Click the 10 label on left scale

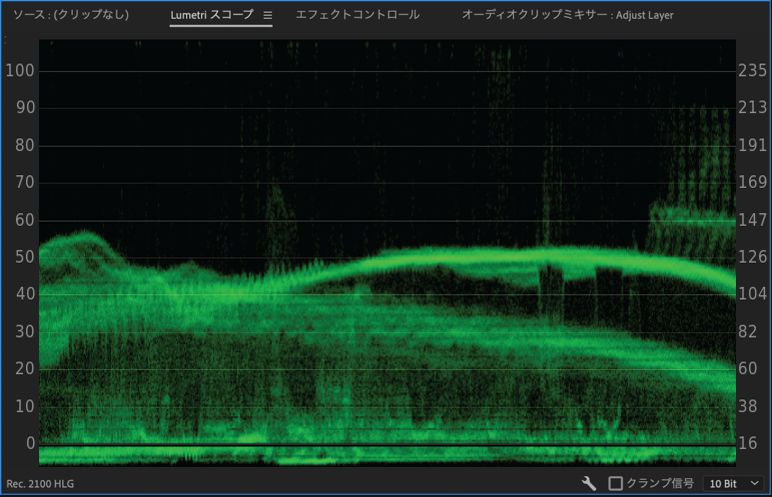25,406
